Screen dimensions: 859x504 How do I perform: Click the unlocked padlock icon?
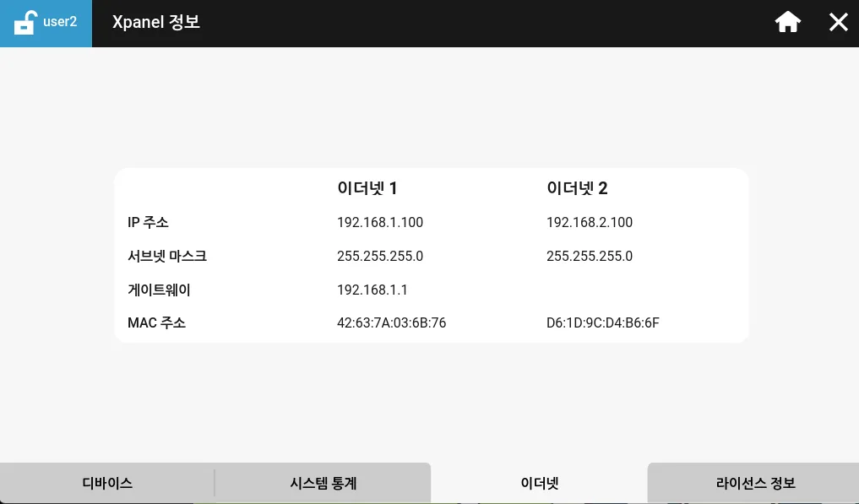point(26,23)
